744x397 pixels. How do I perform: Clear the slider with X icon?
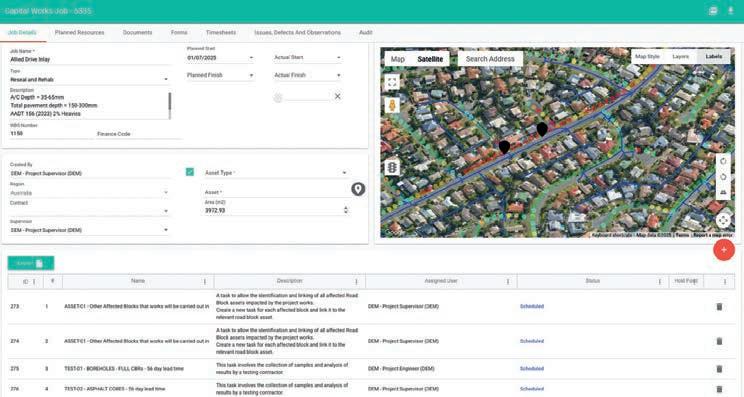coord(337,96)
